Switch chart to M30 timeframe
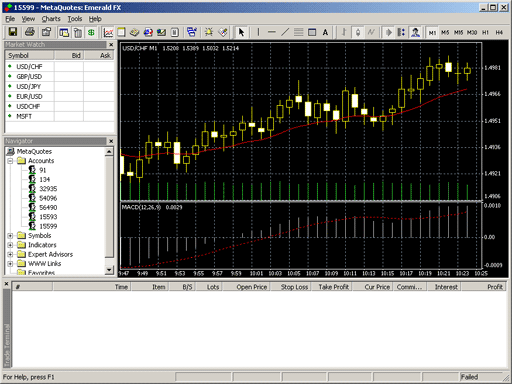Viewport: 512px width, 384px height. (472, 33)
